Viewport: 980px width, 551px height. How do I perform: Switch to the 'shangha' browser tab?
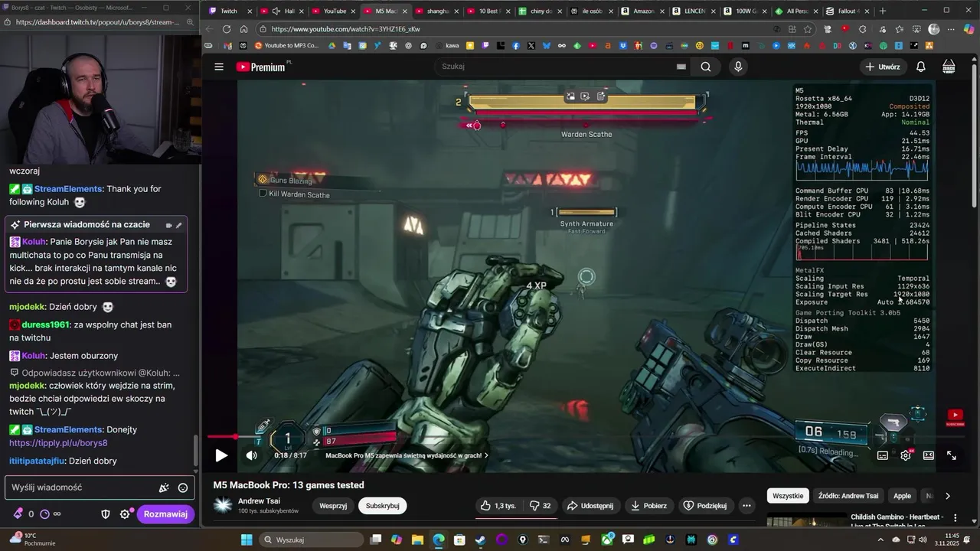tap(437, 11)
